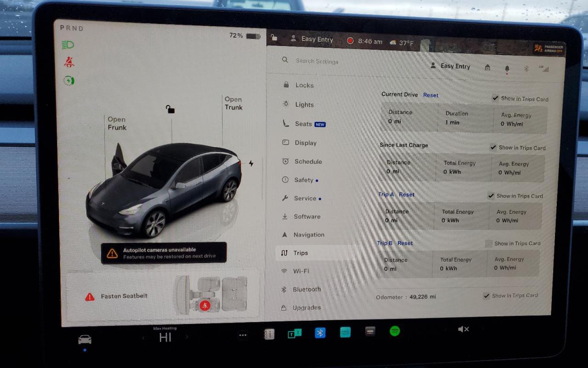Image resolution: width=588 pixels, height=368 pixels.
Task: Open Spotify from the bottom dock
Action: 395,331
